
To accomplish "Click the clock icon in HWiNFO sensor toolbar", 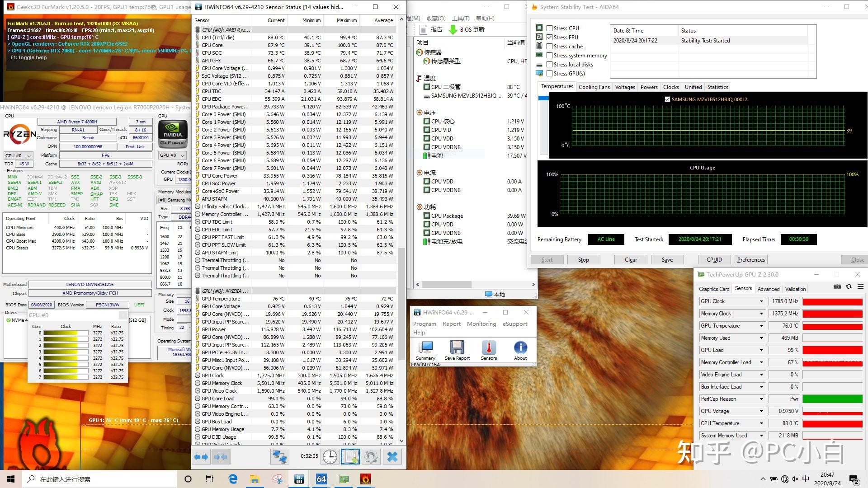I will click(x=329, y=457).
